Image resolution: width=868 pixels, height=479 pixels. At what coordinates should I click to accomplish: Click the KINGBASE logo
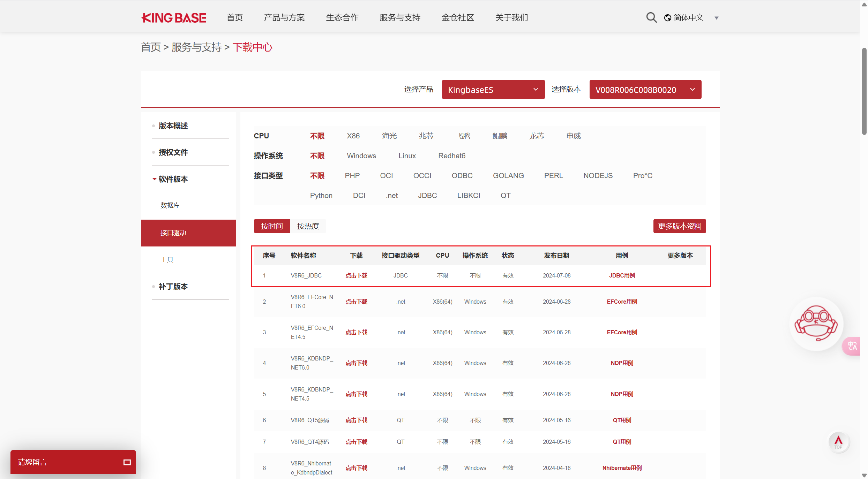click(174, 18)
